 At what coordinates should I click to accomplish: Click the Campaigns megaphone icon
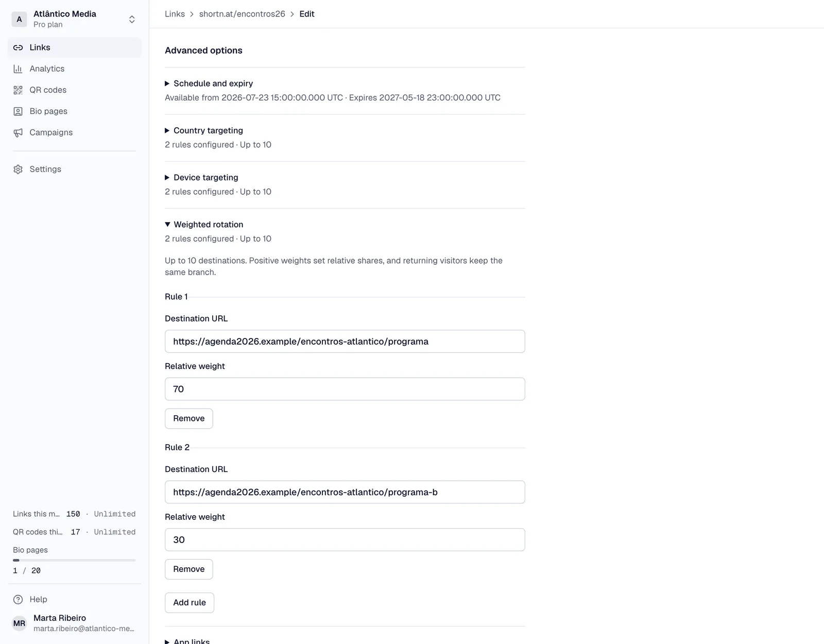click(x=18, y=132)
